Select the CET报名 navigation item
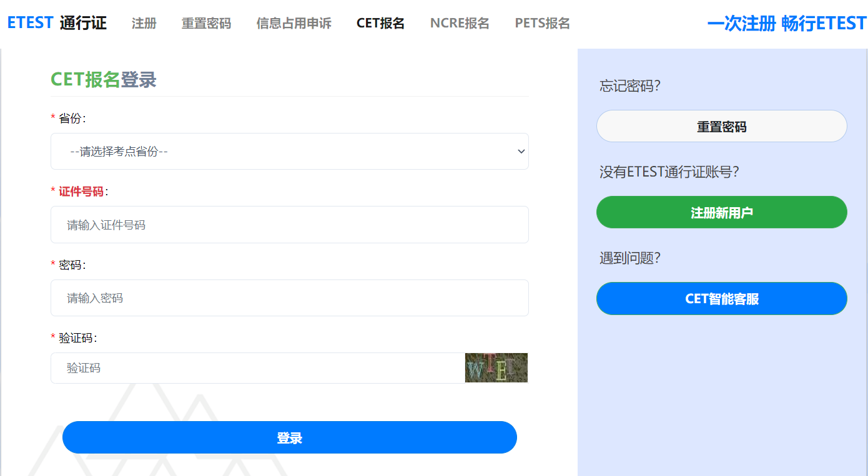The height and width of the screenshot is (476, 868). tap(380, 24)
